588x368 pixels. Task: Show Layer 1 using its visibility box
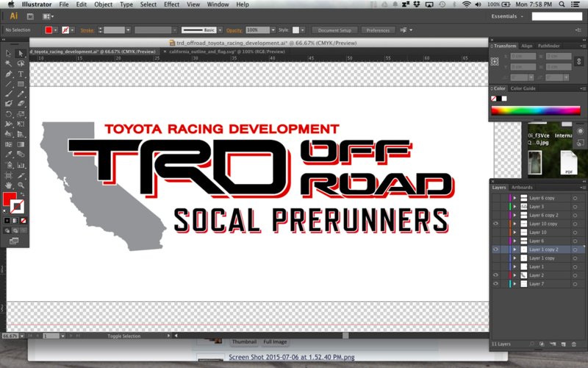[x=495, y=266]
